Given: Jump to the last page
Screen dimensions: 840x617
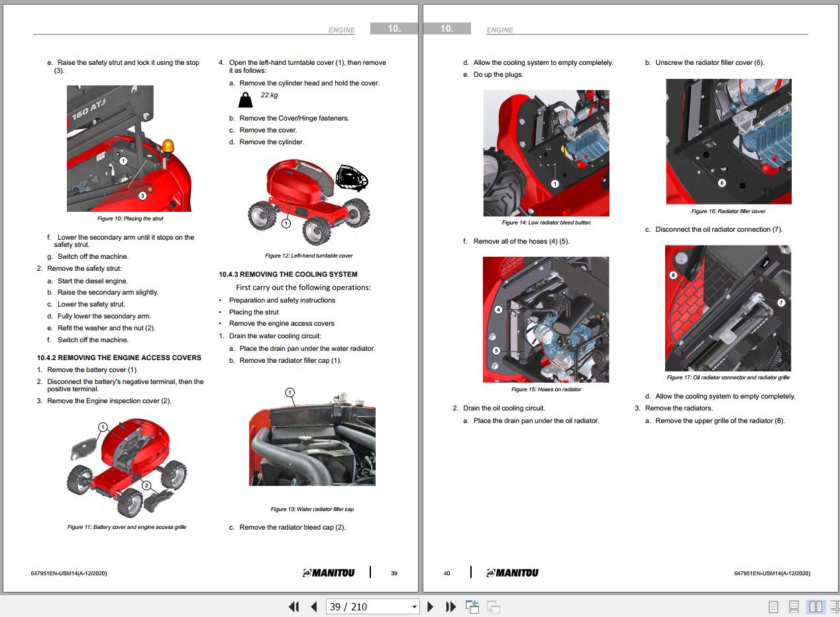Looking at the screenshot, I should coord(451,606).
